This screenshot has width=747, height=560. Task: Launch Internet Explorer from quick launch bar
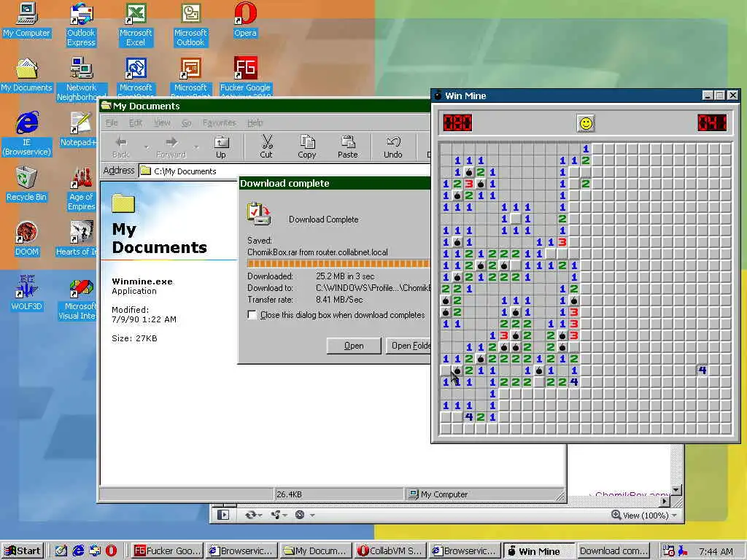coord(78,551)
